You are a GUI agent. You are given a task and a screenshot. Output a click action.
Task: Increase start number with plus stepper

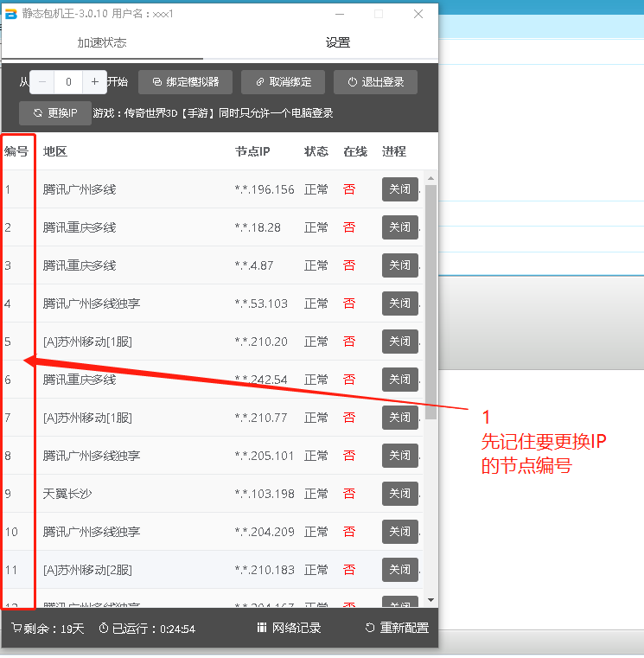click(x=95, y=82)
